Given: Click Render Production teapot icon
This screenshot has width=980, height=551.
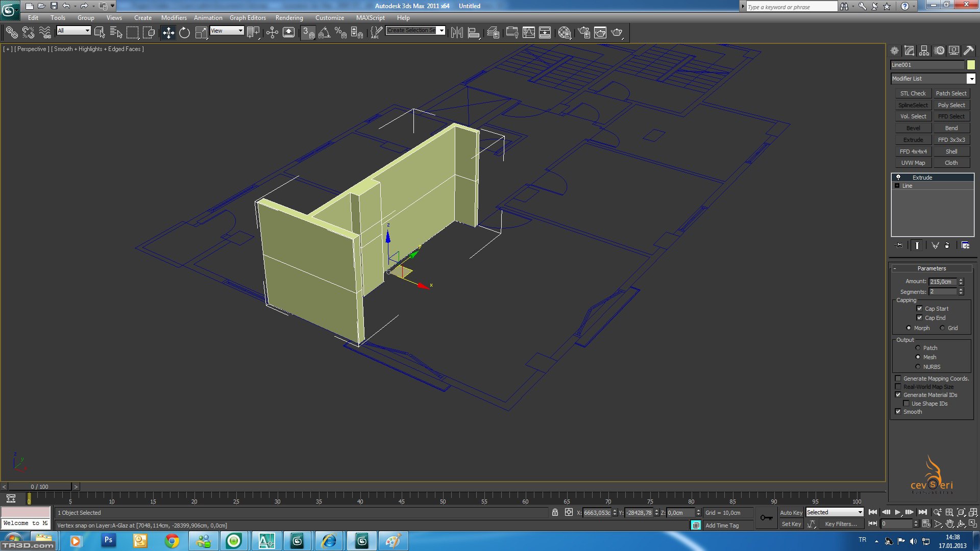Looking at the screenshot, I should click(x=617, y=33).
